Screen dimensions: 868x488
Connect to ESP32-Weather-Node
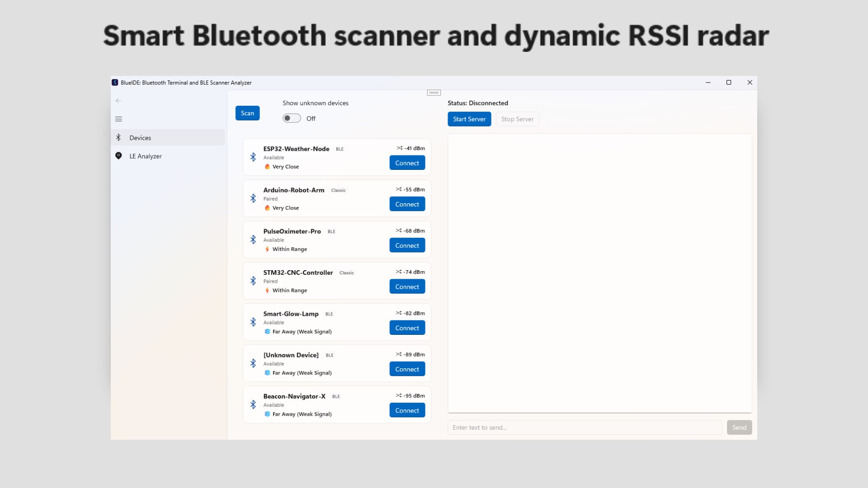407,163
